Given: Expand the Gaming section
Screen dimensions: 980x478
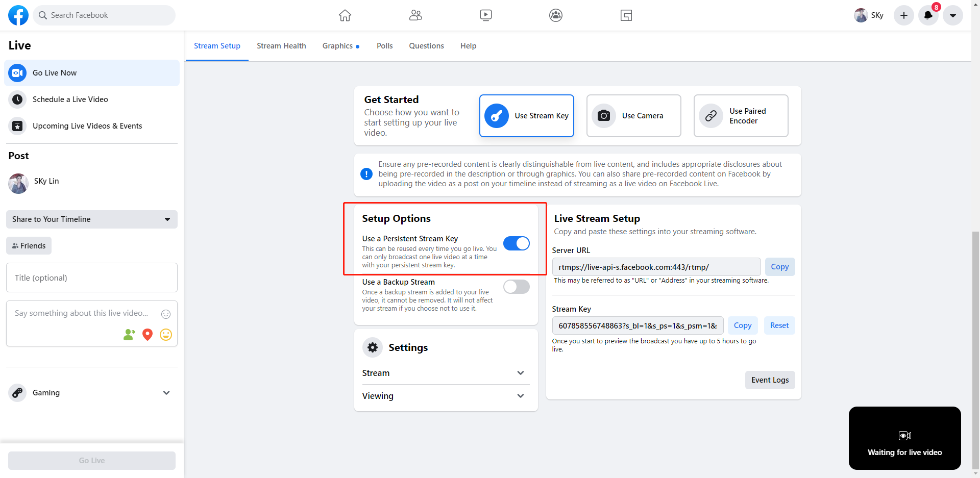Looking at the screenshot, I should (x=92, y=393).
